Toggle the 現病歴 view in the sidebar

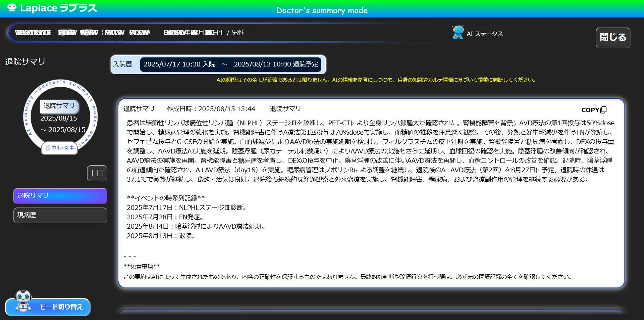click(x=60, y=215)
